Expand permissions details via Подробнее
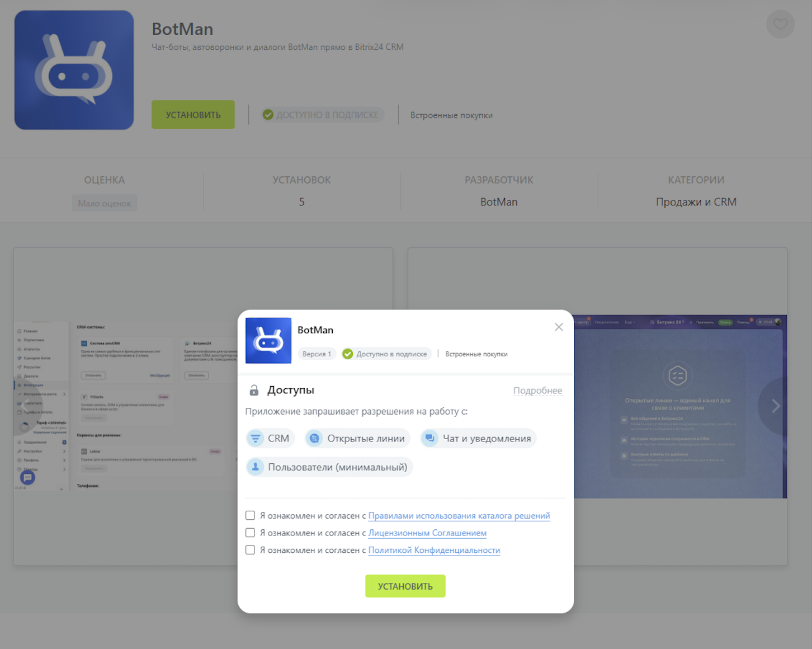Viewport: 812px width, 649px height. [x=537, y=391]
